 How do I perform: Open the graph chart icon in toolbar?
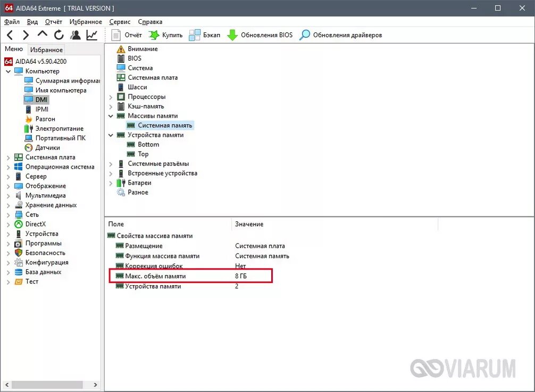coord(92,35)
